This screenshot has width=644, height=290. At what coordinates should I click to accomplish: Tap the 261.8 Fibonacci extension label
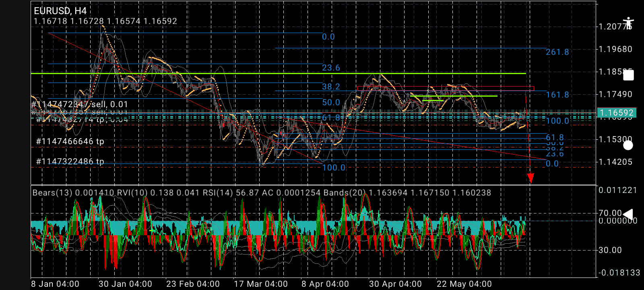(x=557, y=52)
